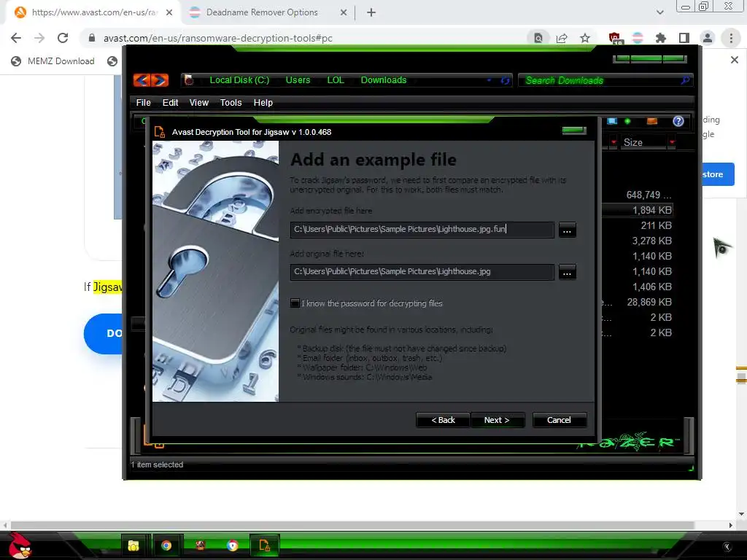Cancel the Avast decryption wizard
The height and width of the screenshot is (560, 747).
click(559, 420)
